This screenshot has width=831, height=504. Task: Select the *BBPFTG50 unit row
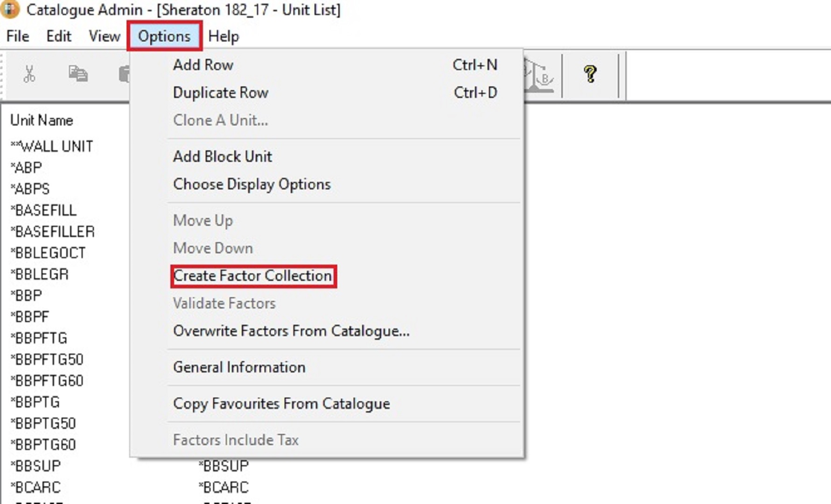pyautogui.click(x=47, y=359)
